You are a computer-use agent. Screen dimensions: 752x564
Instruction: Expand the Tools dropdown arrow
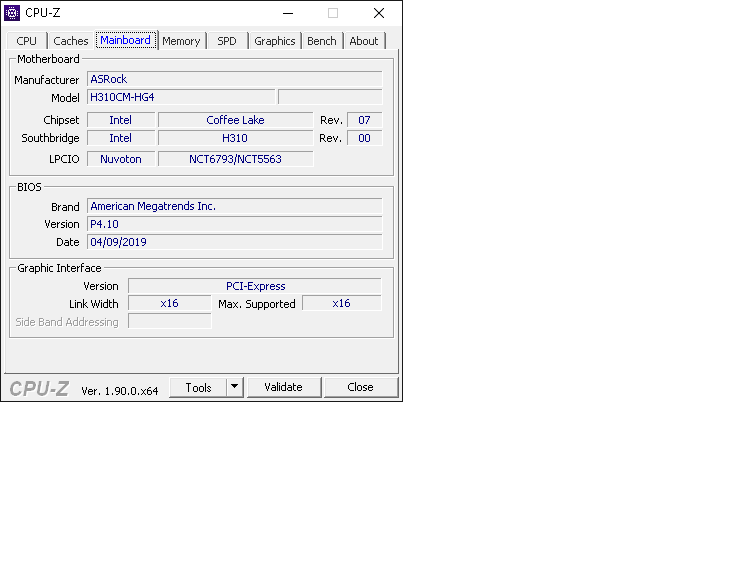[x=235, y=387]
